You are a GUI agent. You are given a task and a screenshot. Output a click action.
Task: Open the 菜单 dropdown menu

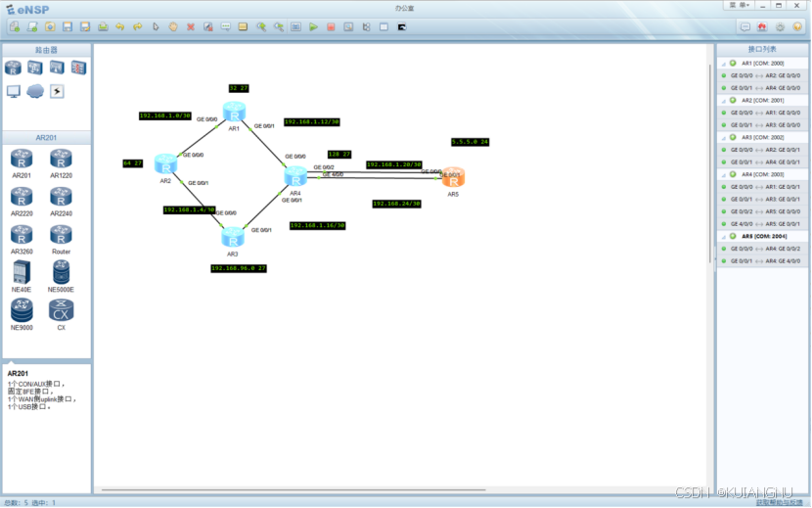click(739, 5)
